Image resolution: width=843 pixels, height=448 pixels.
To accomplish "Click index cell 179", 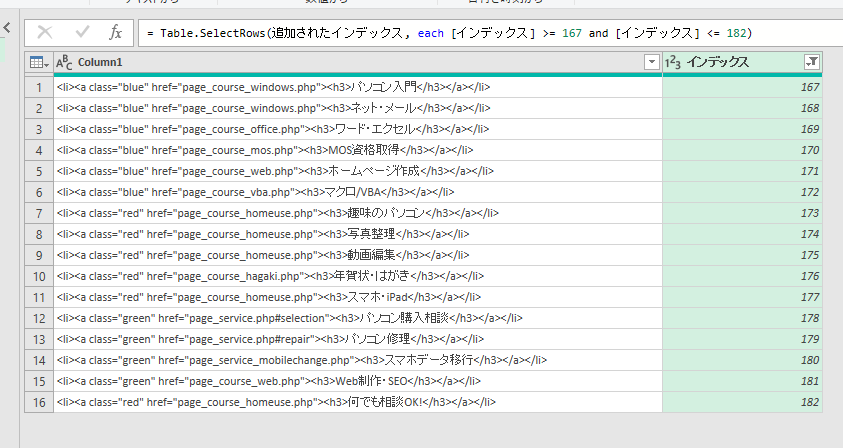I will [x=742, y=339].
